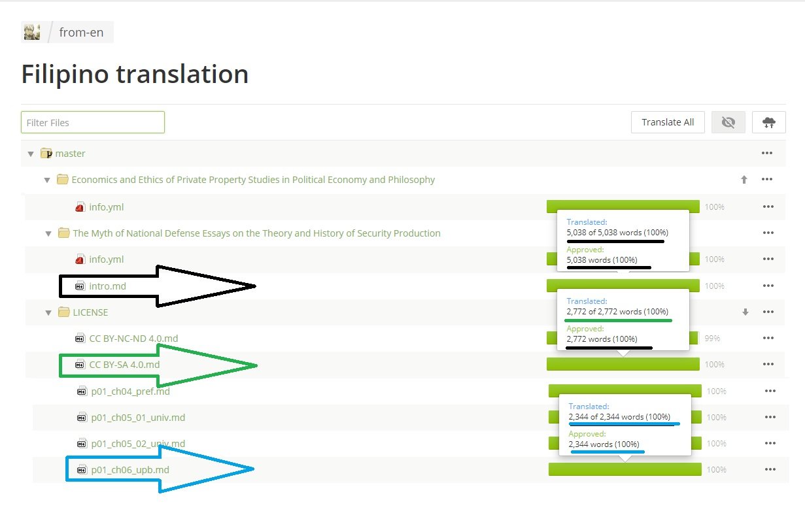Collapse the LICENSE folder
This screenshot has height=532, width=805.
pos(48,313)
